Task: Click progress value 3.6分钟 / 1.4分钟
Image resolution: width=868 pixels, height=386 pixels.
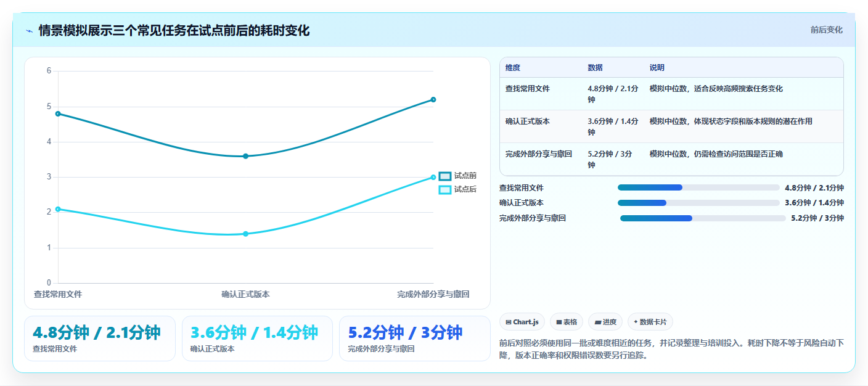Action: 814,202
